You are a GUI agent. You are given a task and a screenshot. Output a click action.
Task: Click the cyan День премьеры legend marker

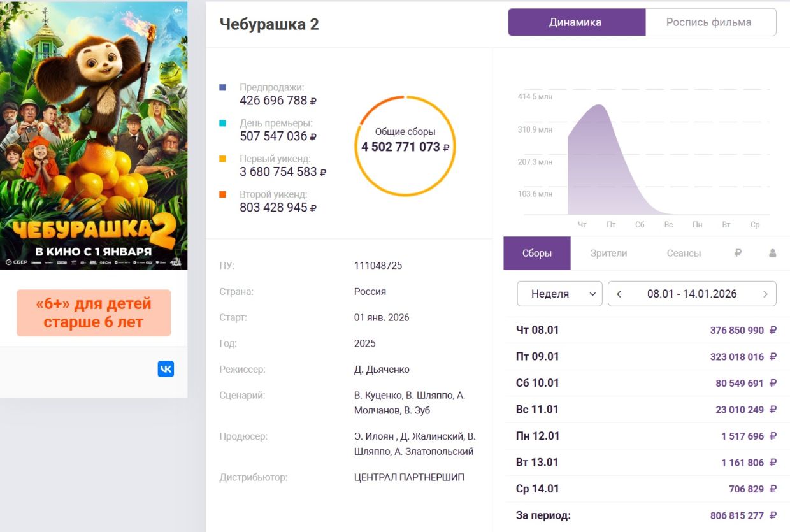click(222, 123)
